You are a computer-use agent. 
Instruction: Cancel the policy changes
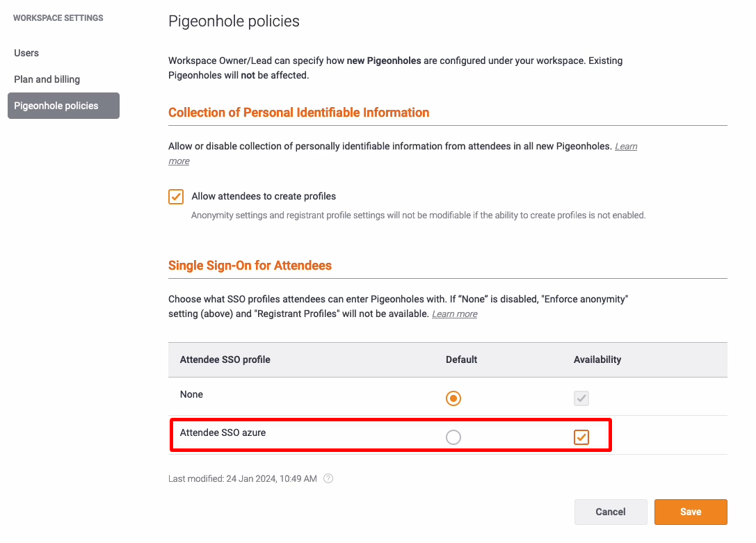(611, 512)
